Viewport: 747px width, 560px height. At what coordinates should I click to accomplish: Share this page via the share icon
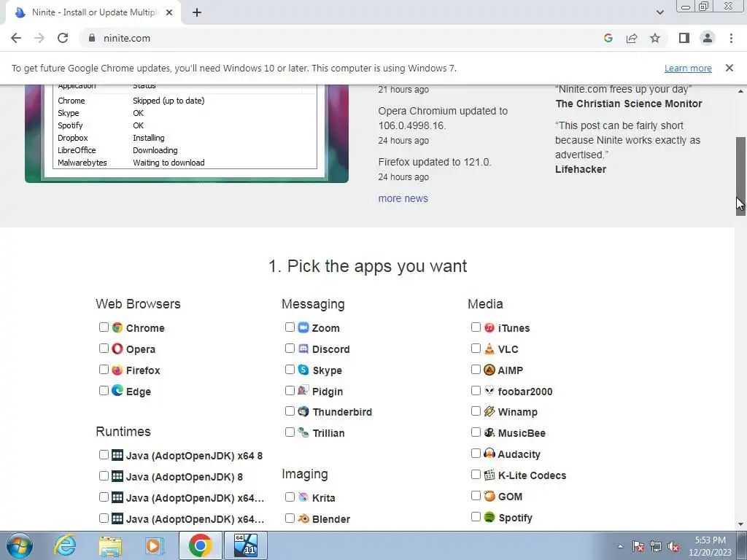(x=632, y=38)
